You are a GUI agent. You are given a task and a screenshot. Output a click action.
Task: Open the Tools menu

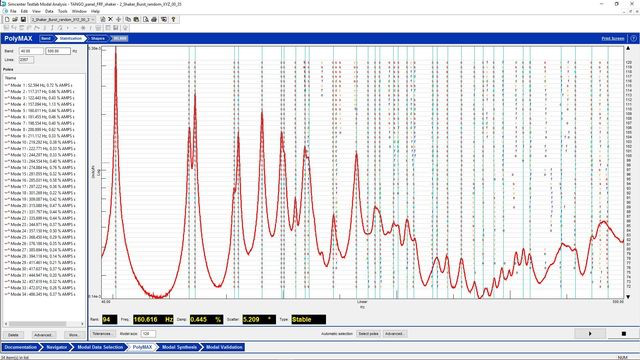[62, 11]
